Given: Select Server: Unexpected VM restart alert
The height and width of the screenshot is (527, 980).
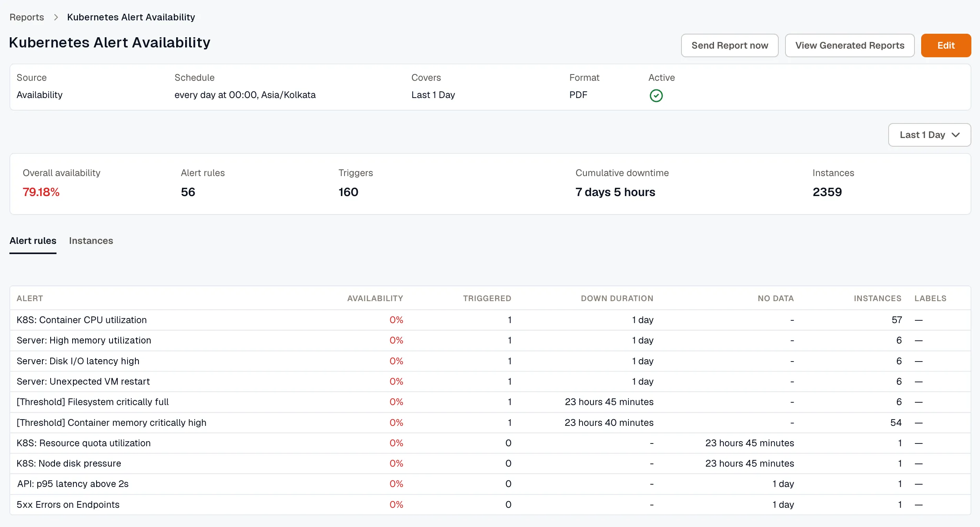Looking at the screenshot, I should (490, 382).
